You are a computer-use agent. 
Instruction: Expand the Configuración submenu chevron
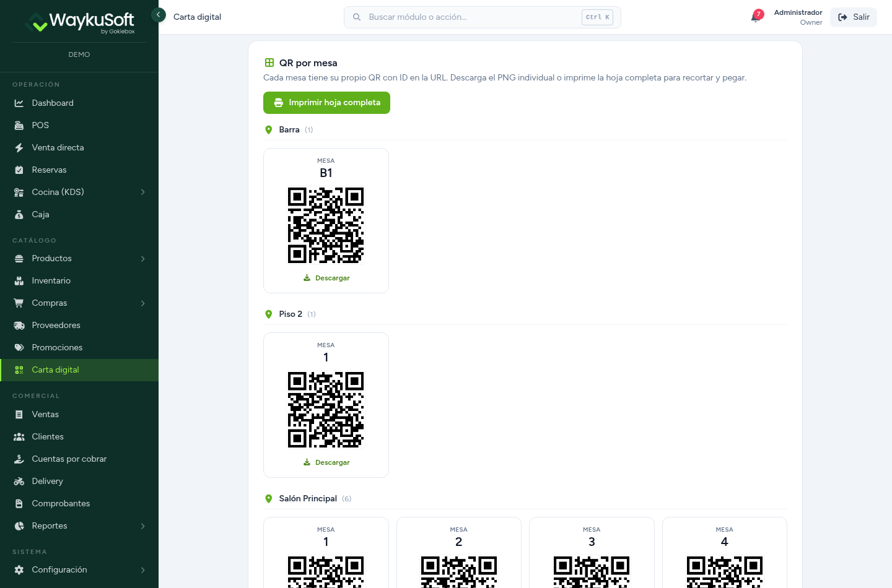(x=143, y=570)
